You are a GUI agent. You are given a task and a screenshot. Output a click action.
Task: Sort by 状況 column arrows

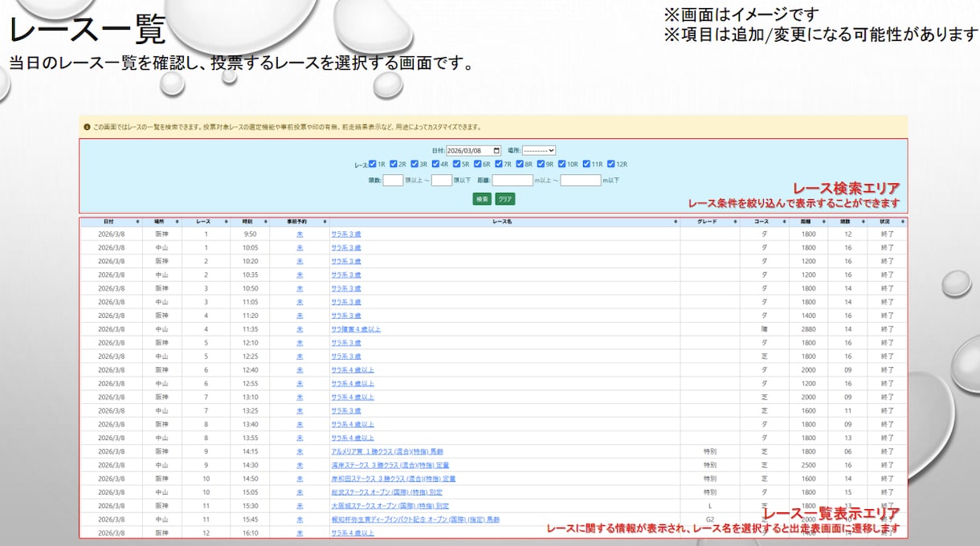point(902,221)
